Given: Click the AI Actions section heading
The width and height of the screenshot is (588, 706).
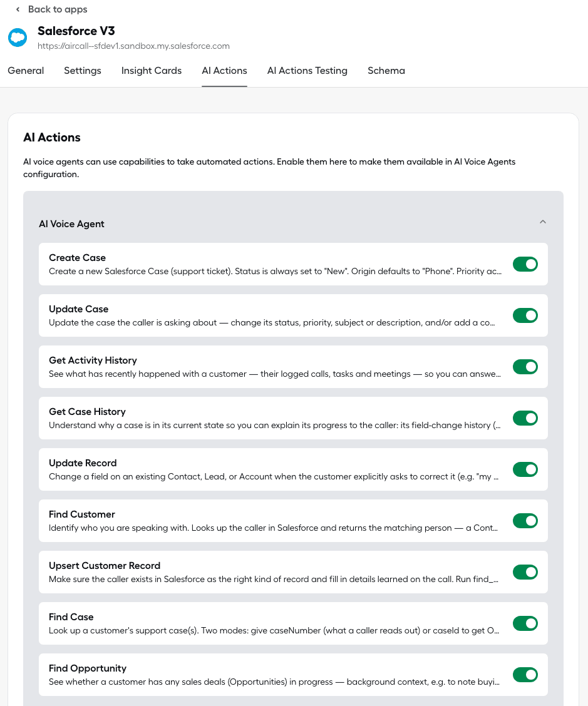Looking at the screenshot, I should tap(52, 137).
